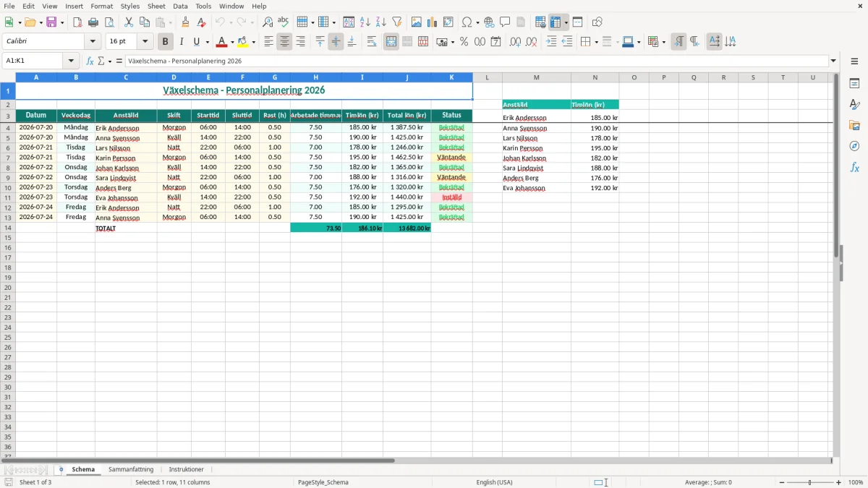This screenshot has height=488, width=868.
Task: Expand the formula bar
Action: (x=833, y=61)
